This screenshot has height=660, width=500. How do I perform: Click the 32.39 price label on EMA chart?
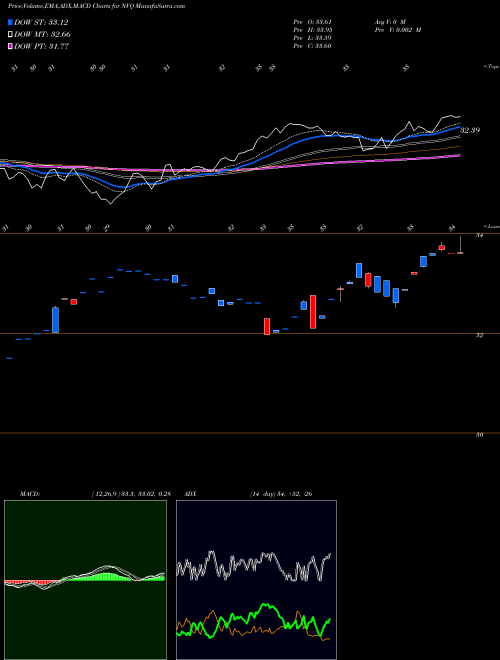click(x=470, y=130)
